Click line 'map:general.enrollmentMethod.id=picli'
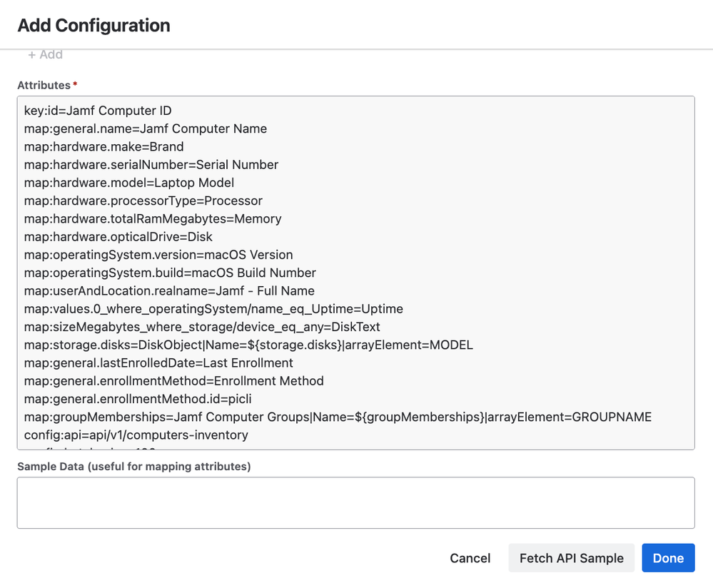 138,399
